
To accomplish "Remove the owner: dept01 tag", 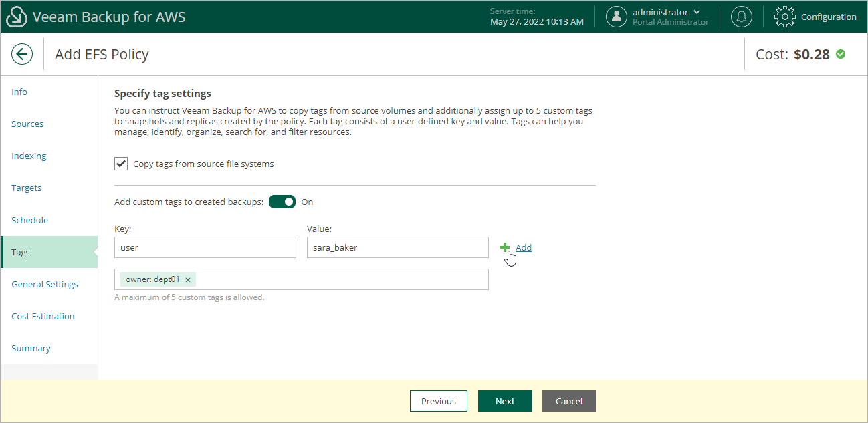I will [188, 280].
